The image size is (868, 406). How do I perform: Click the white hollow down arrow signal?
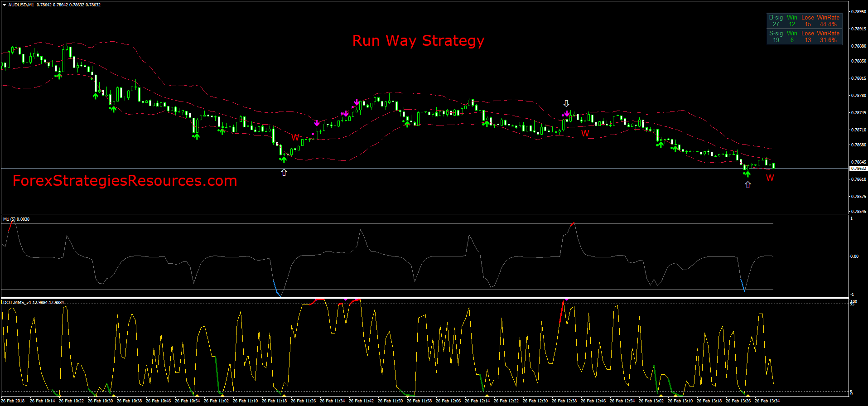[566, 104]
